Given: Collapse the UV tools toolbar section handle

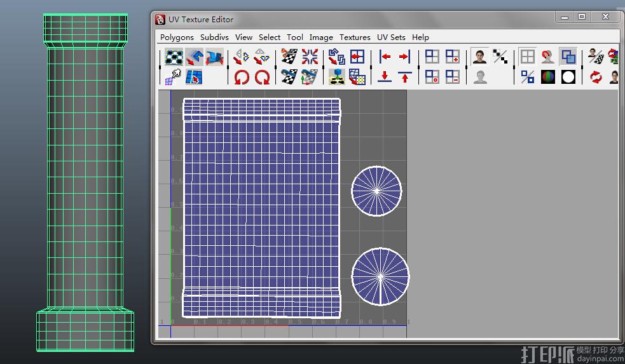Looking at the screenshot, I should [161, 67].
